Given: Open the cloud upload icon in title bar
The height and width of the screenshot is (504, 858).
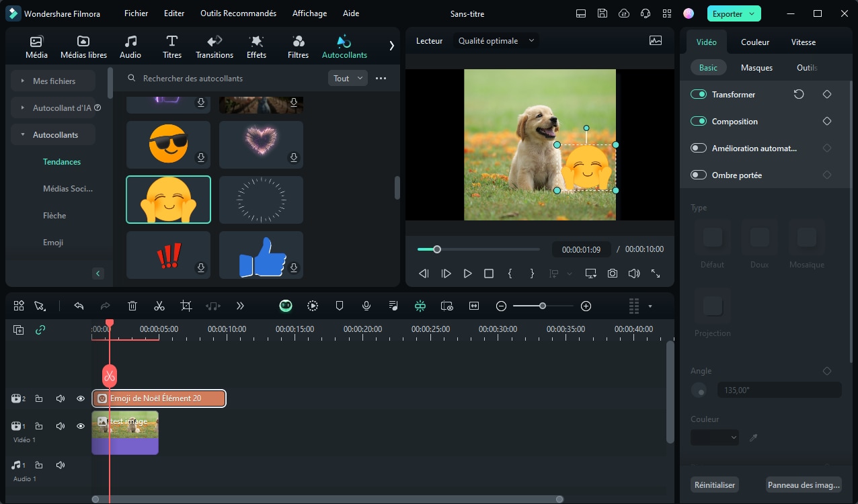Looking at the screenshot, I should (x=624, y=13).
